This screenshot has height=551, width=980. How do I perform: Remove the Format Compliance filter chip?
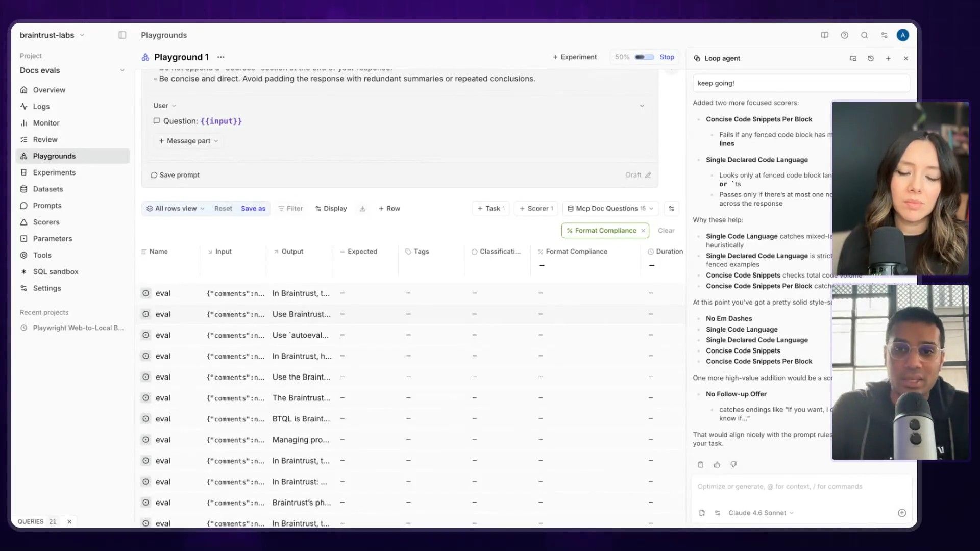click(643, 231)
